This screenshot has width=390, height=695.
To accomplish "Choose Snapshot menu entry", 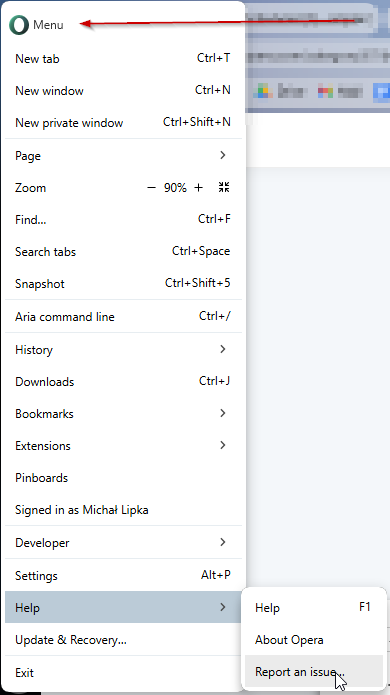I will 124,284.
